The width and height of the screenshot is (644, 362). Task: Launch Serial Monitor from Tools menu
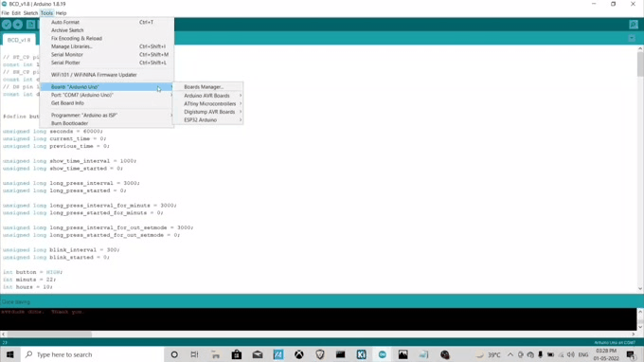coord(107,55)
